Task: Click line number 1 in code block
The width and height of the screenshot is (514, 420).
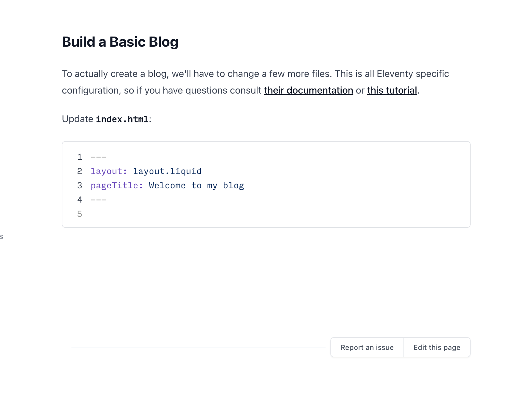Action: coord(80,157)
